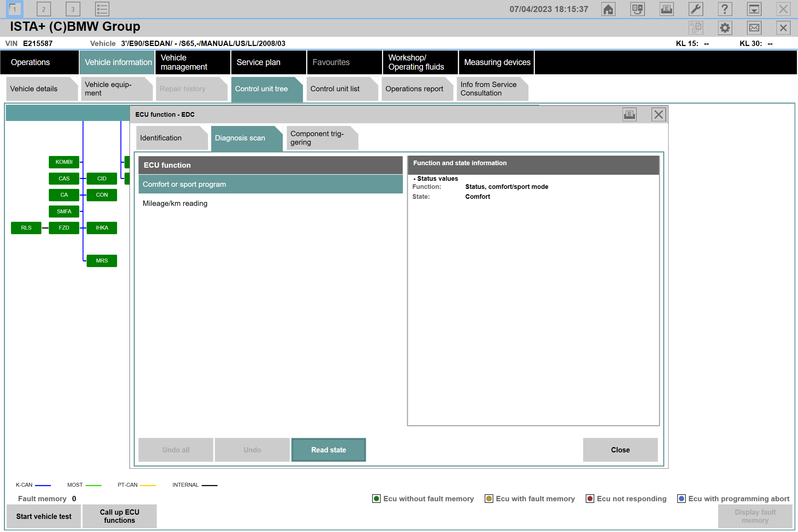Open the gear administration icon
Viewport: 798px width, 532px height.
[x=725, y=28]
